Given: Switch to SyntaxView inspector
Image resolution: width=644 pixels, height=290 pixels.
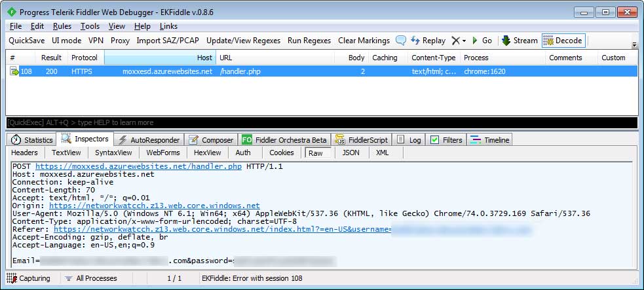Looking at the screenshot, I should pos(113,153).
